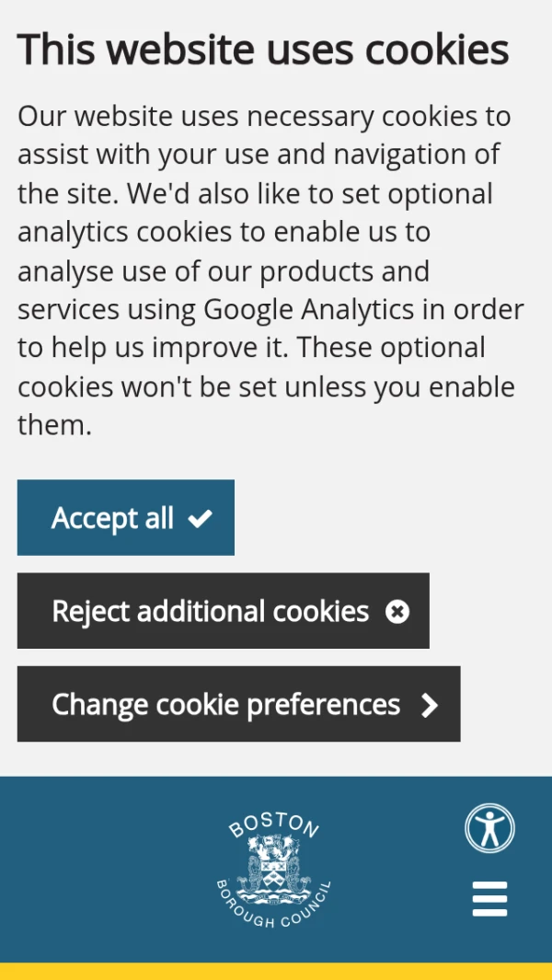This screenshot has height=980, width=552.
Task: Click the "Accept all" text label
Action: tap(112, 519)
